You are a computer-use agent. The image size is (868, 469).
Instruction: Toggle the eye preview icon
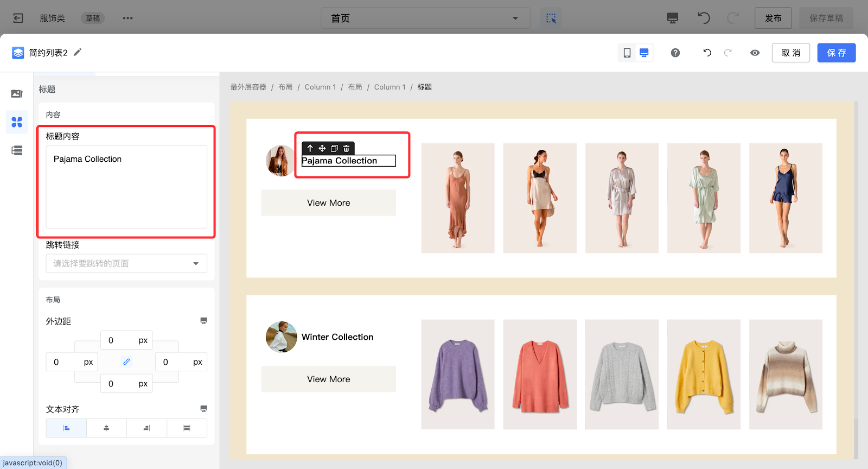(755, 53)
